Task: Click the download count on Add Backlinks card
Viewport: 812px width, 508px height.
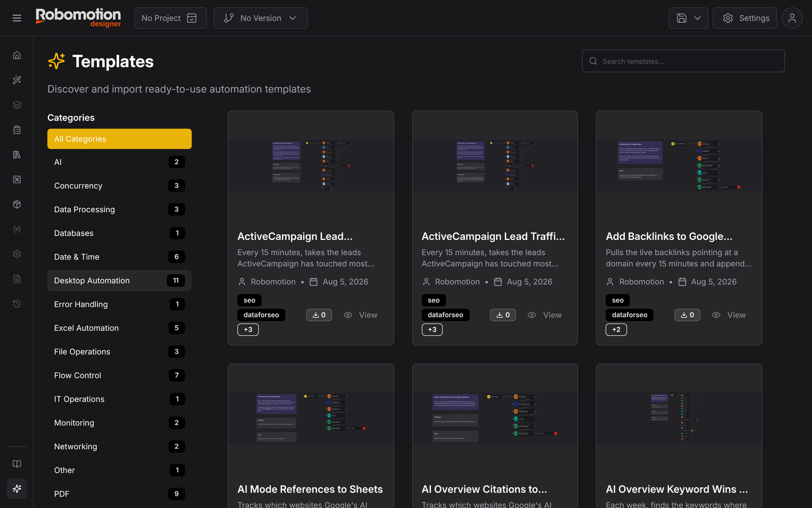Action: [687, 315]
